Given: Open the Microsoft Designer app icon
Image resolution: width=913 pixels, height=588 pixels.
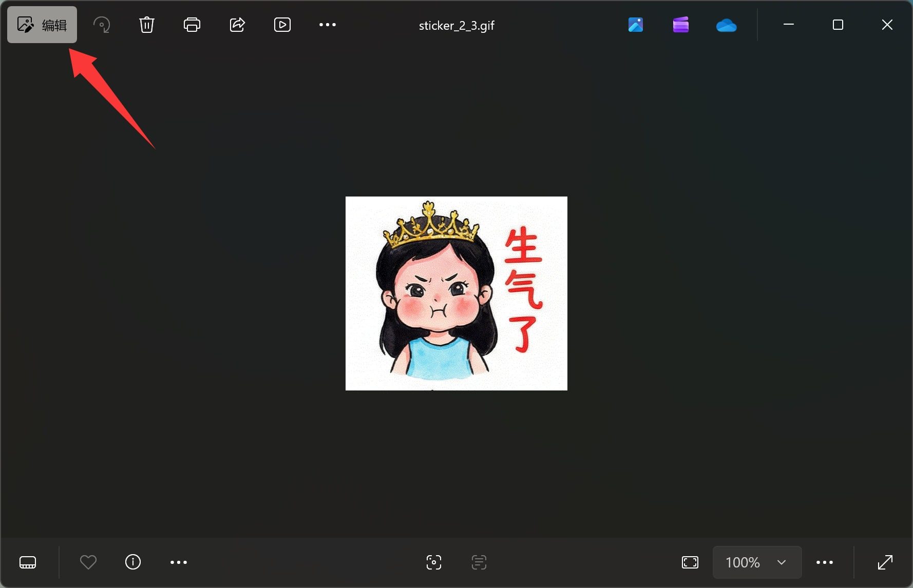Looking at the screenshot, I should tap(636, 25).
